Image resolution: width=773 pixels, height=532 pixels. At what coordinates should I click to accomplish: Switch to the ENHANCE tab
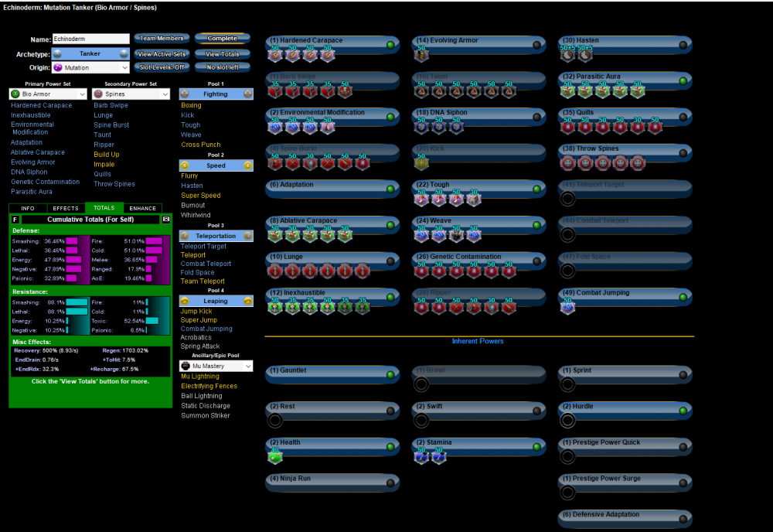point(143,208)
